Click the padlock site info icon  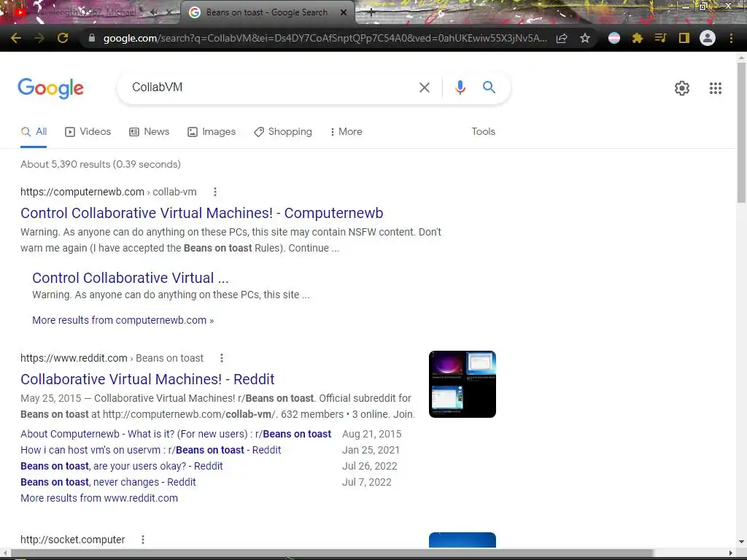click(91, 38)
